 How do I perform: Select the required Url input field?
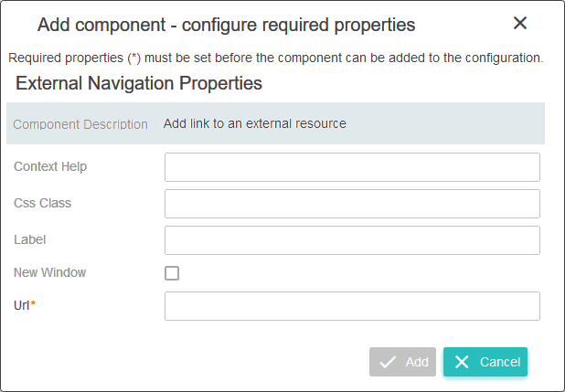click(x=352, y=306)
